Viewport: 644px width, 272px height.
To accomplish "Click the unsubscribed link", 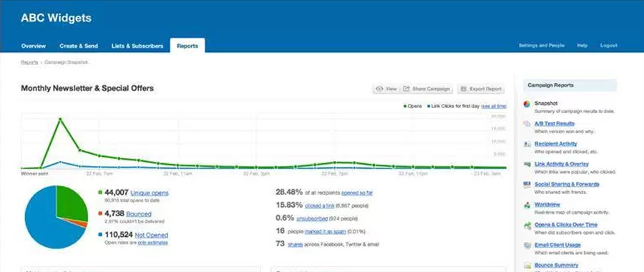I will 312,218.
